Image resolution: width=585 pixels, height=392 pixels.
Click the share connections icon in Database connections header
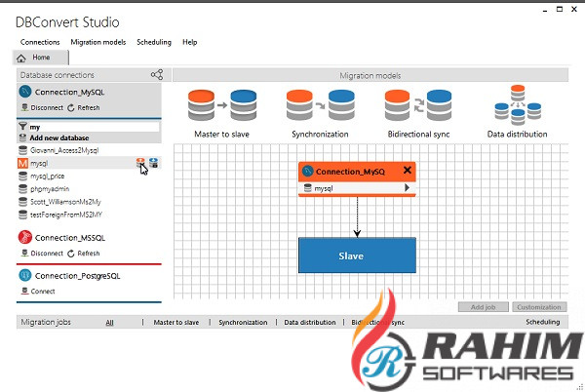pos(157,75)
